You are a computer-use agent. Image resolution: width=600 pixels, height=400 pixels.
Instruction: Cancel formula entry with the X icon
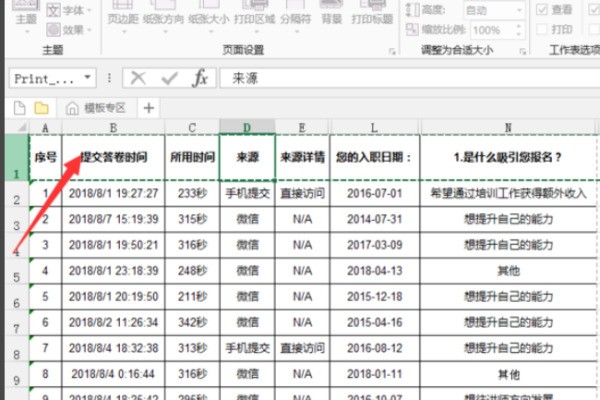coord(138,78)
